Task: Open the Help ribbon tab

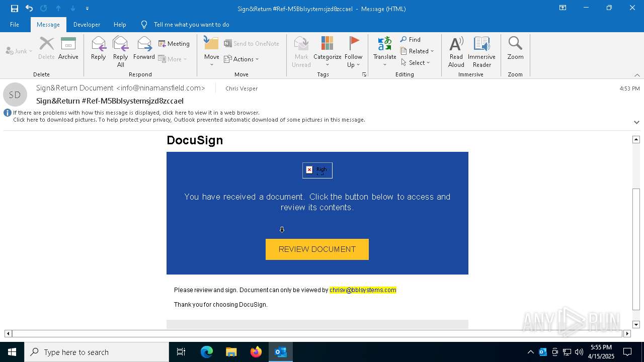Action: pyautogui.click(x=120, y=25)
